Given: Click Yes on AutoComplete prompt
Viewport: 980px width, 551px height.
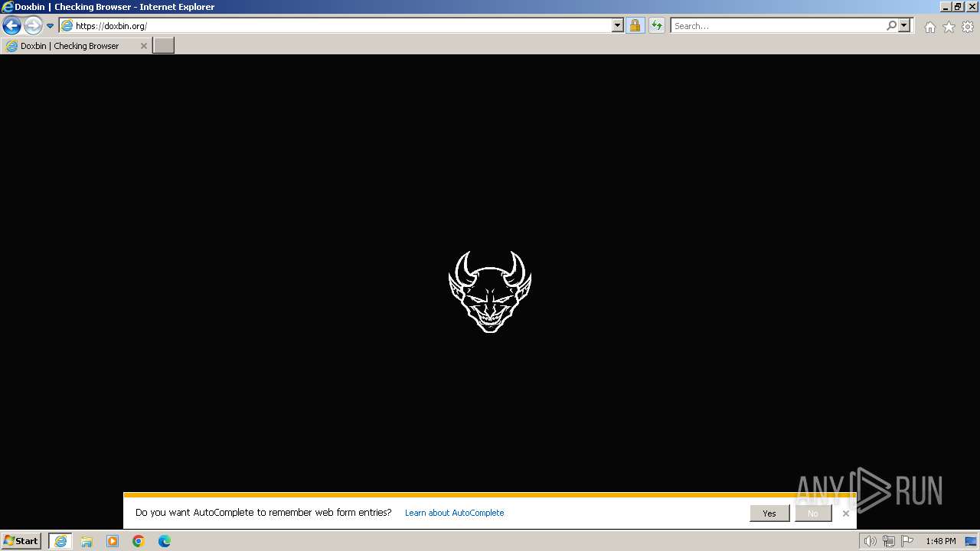Looking at the screenshot, I should click(769, 514).
